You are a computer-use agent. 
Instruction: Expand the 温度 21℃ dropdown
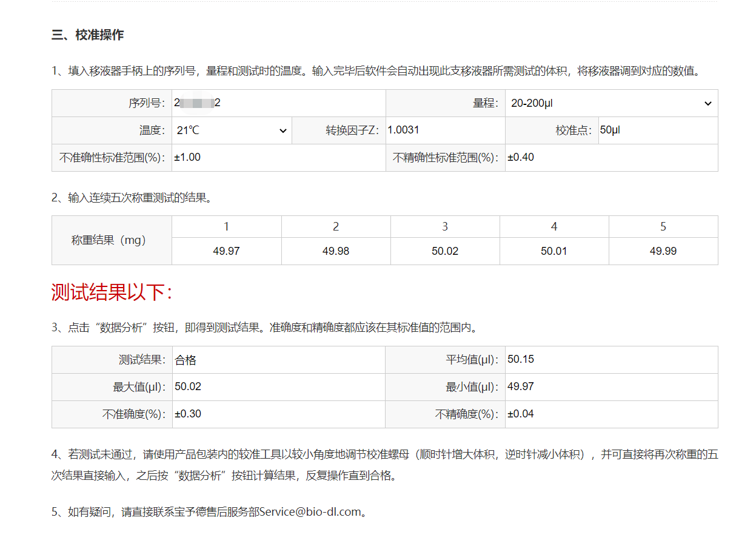[x=231, y=130]
